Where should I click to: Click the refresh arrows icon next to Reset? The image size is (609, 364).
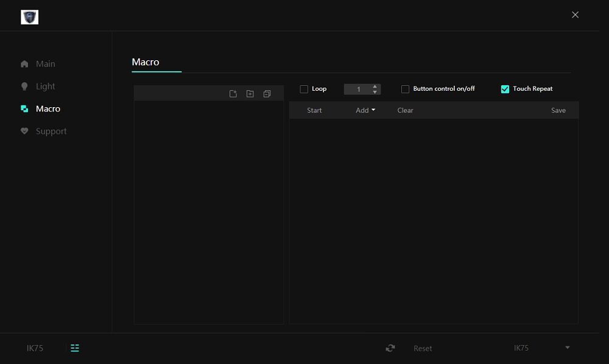tap(390, 348)
